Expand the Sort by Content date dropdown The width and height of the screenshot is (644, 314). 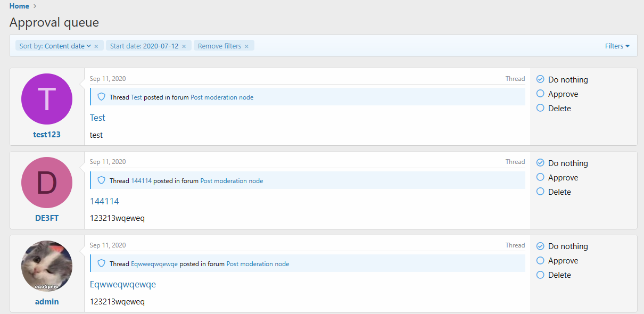pos(55,46)
